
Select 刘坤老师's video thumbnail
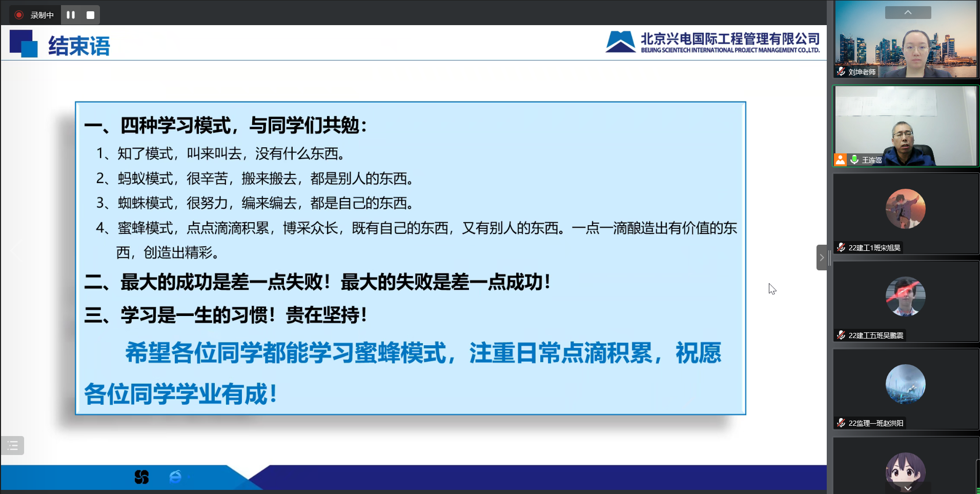click(x=906, y=39)
